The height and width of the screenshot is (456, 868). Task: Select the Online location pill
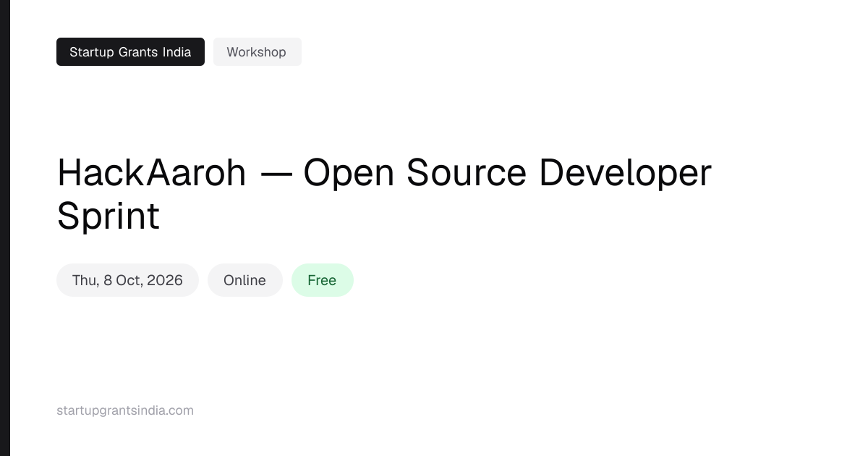pos(244,280)
